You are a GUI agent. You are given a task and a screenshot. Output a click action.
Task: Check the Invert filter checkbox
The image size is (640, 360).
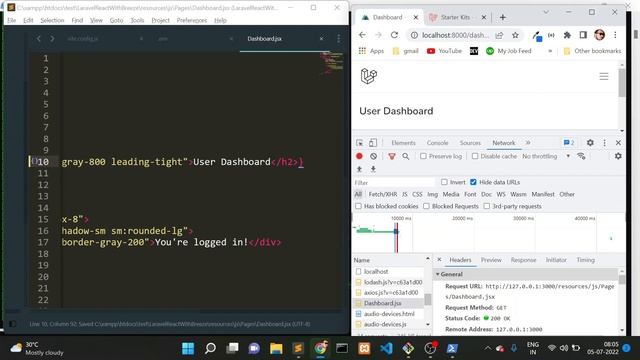444,182
